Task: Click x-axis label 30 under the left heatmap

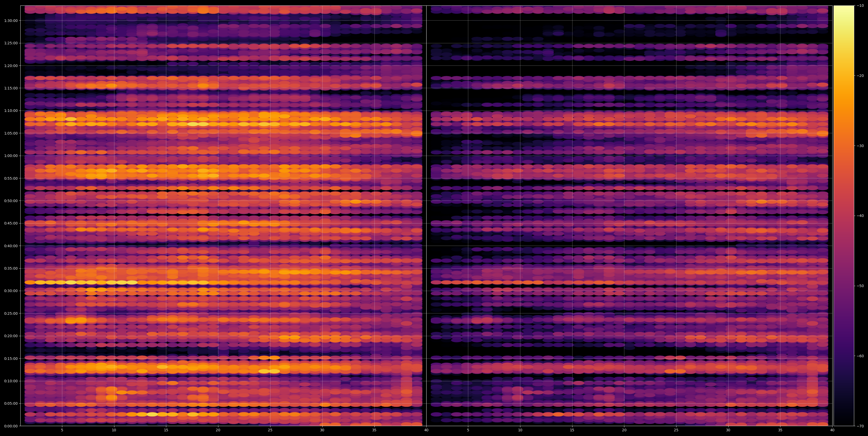Action: point(322,430)
